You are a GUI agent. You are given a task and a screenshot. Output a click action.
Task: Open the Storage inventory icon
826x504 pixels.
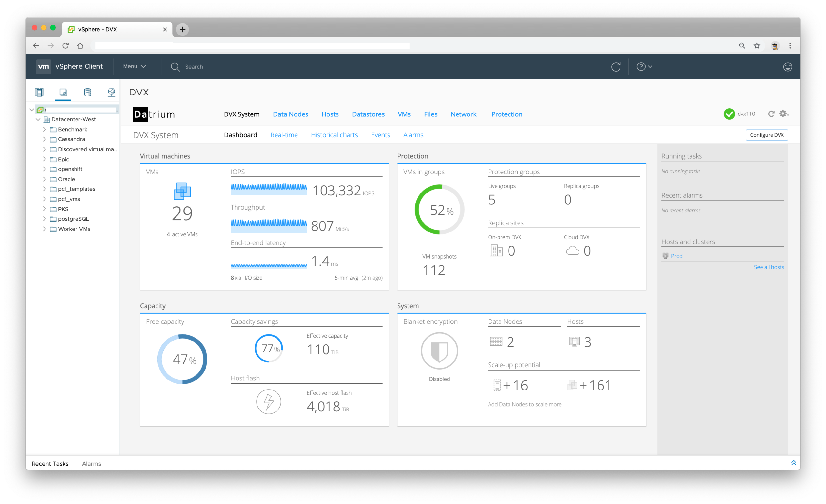[x=87, y=92]
